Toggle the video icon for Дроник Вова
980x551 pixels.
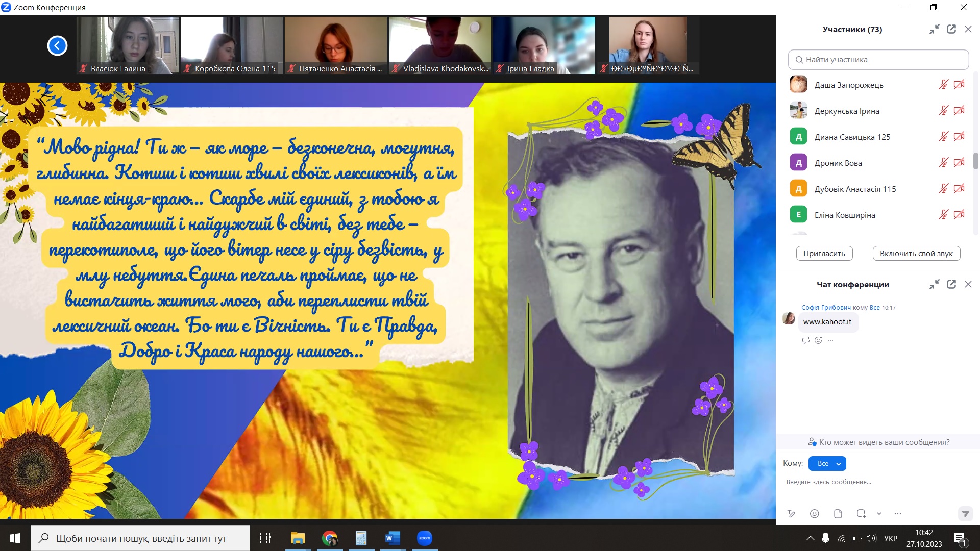(959, 163)
